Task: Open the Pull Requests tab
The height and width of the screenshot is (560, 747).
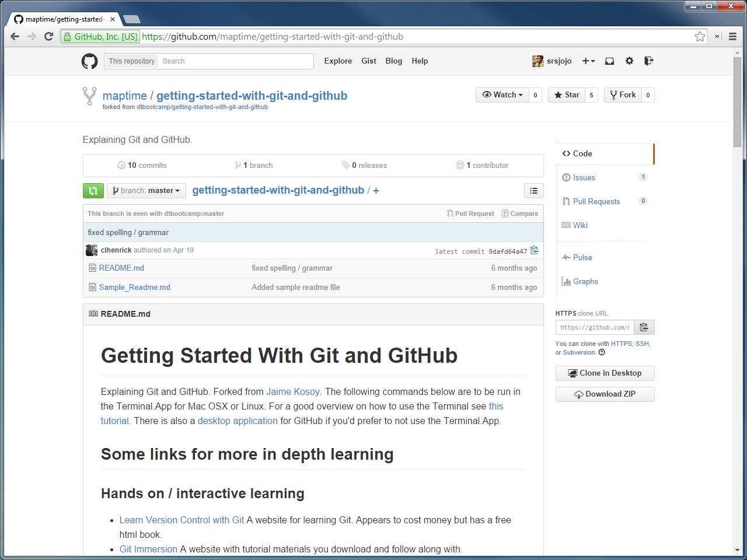Action: click(x=605, y=201)
